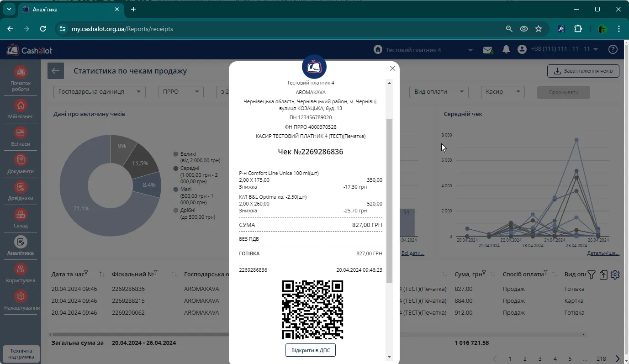
Task: Click 'Детальніше...' link under chart
Action: pyautogui.click(x=603, y=253)
